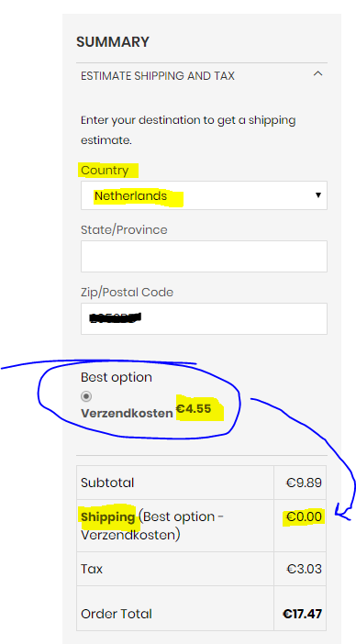Click the Best option shipping heading
This screenshot has width=356, height=644.
pos(117,377)
